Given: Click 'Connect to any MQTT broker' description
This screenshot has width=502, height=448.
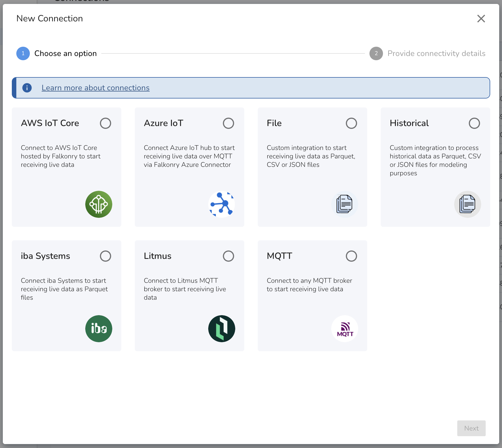Looking at the screenshot, I should 310,285.
